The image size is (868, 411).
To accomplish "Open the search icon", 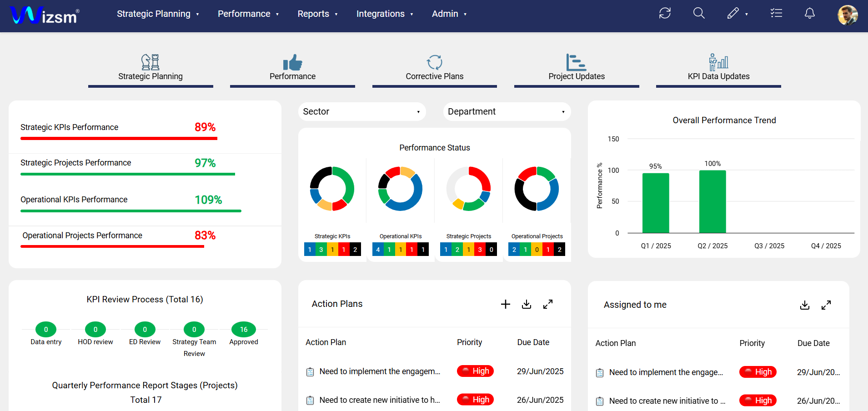I will click(698, 14).
